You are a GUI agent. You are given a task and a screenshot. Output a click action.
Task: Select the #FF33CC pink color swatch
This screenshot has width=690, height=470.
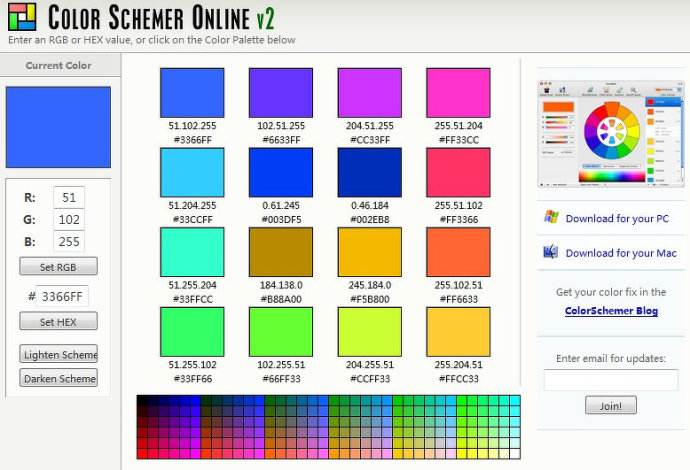point(458,93)
